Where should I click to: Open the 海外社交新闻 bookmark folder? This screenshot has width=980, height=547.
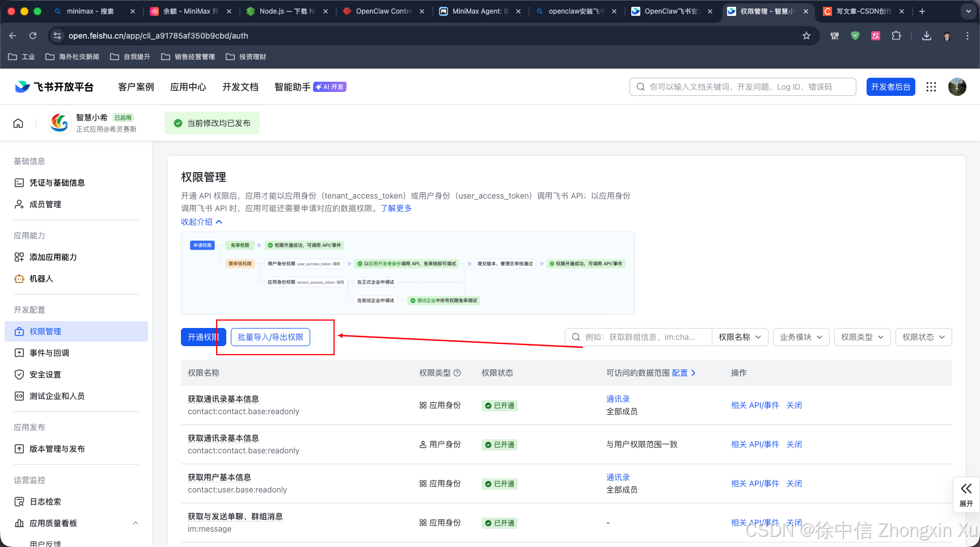72,57
